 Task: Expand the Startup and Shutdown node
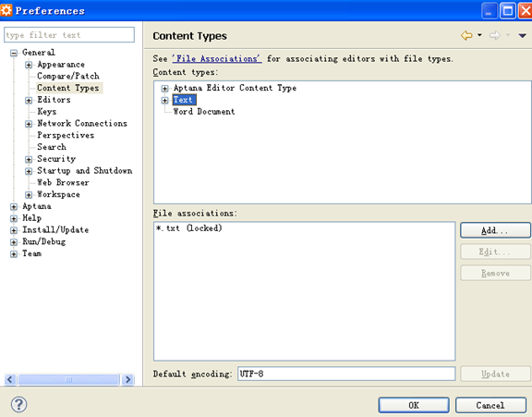point(29,171)
